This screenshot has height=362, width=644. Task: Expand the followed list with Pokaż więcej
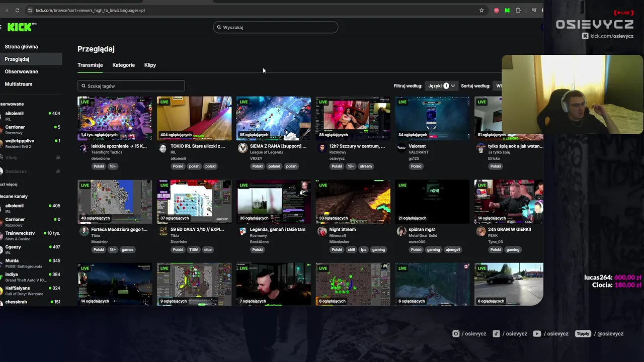(9, 185)
